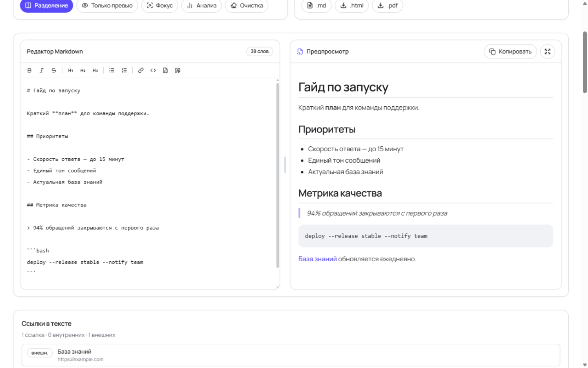Image resolution: width=588 pixels, height=368 pixels.
Task: Click the '# Гайд по запуску' line in editor
Action: pos(53,90)
